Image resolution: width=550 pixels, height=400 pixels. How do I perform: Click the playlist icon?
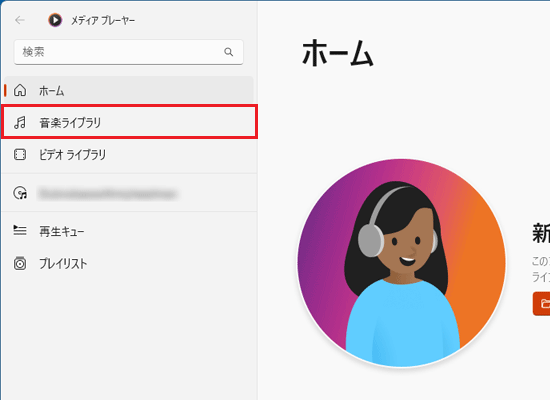(x=20, y=263)
